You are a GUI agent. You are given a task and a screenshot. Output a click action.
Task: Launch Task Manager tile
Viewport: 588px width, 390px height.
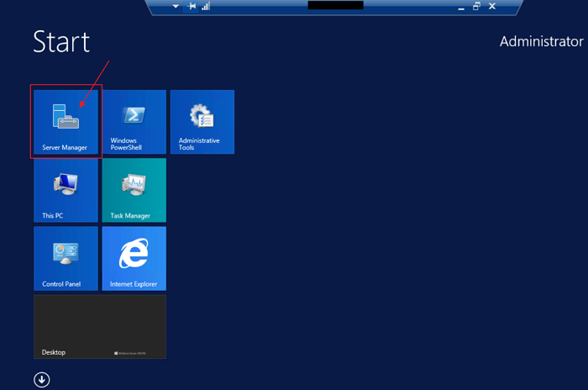[x=134, y=190]
